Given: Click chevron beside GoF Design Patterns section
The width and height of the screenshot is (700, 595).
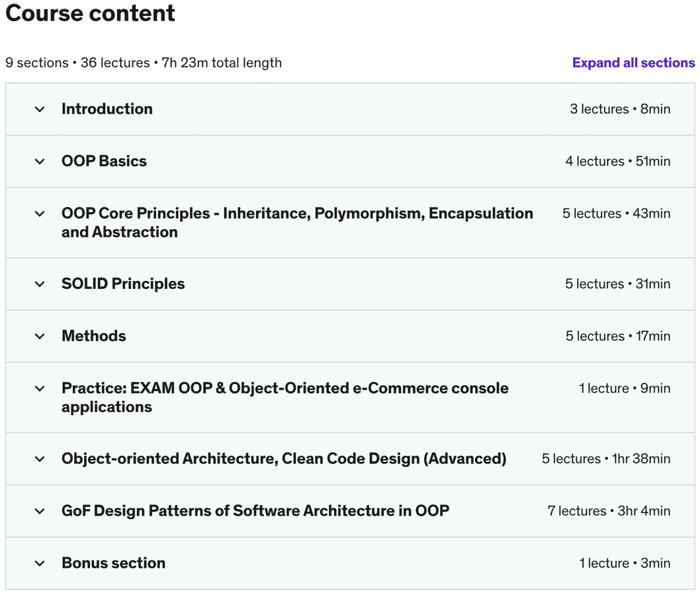Looking at the screenshot, I should tap(40, 511).
